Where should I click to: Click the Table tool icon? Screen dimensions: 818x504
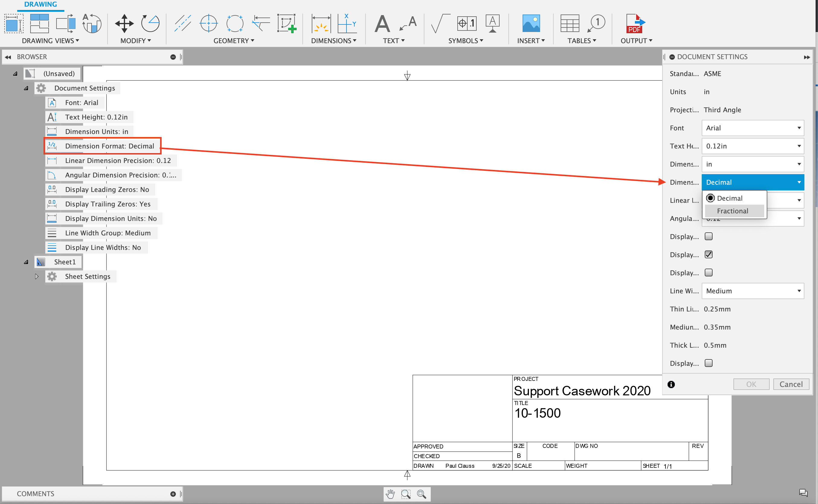coord(569,23)
